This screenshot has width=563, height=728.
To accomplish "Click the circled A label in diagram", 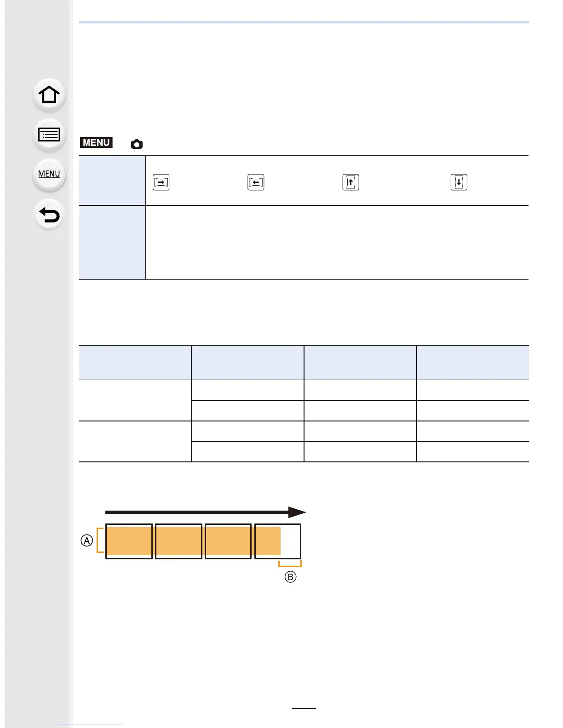I will [x=87, y=540].
